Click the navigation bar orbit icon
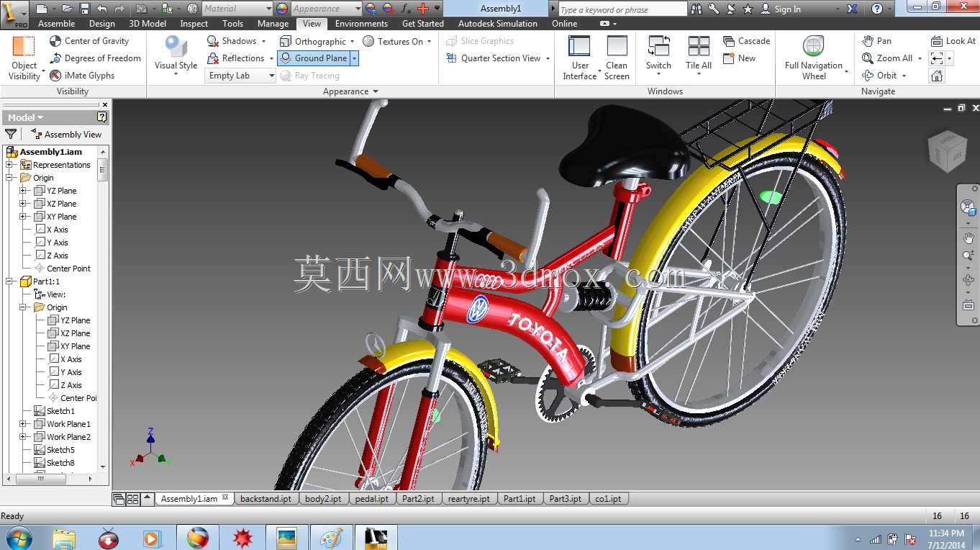This screenshot has width=980, height=550. click(968, 280)
